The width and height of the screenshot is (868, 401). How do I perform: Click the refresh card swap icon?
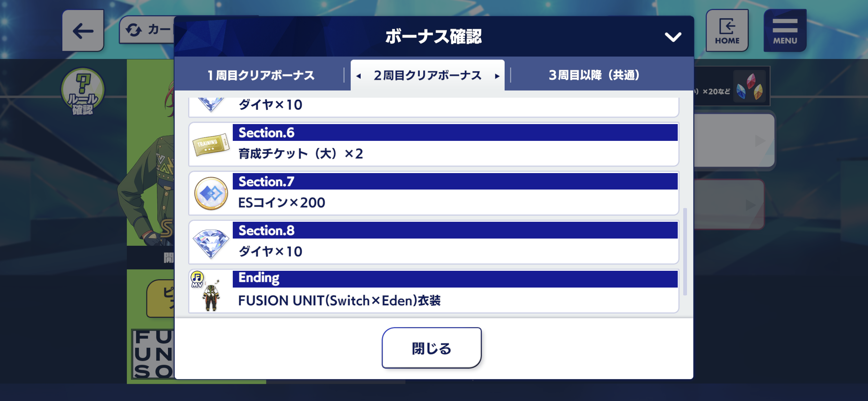(x=133, y=30)
